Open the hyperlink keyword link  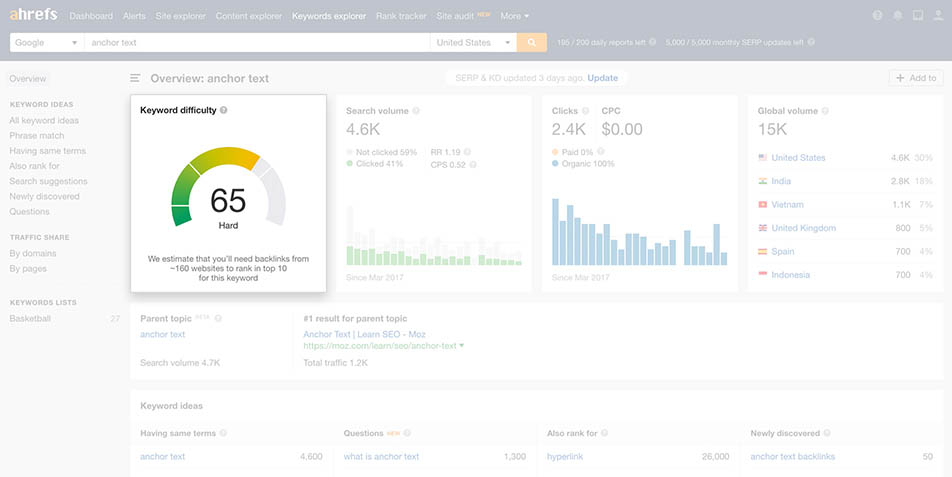(565, 456)
